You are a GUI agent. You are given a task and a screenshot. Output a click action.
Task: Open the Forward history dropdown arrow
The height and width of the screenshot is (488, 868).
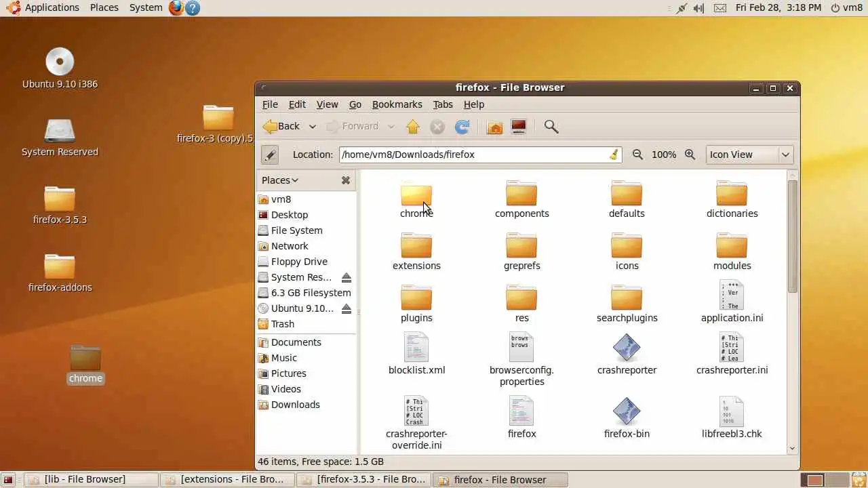pos(391,127)
